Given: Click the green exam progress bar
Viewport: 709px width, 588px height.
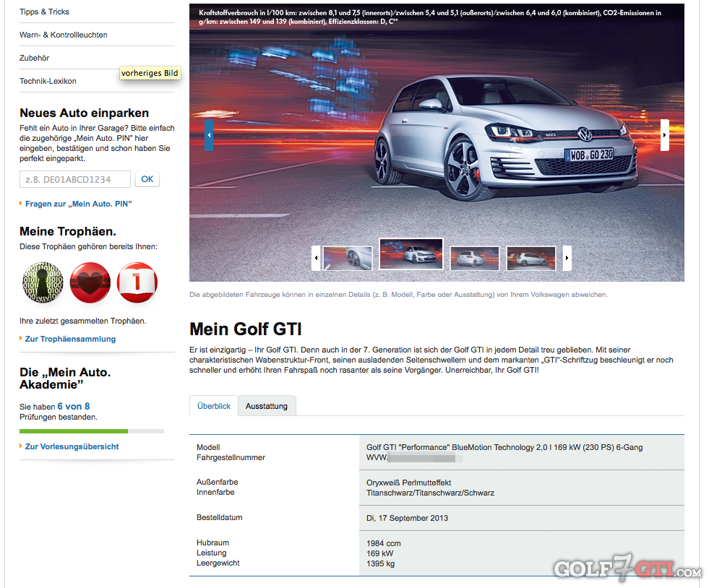Looking at the screenshot, I should (74, 431).
